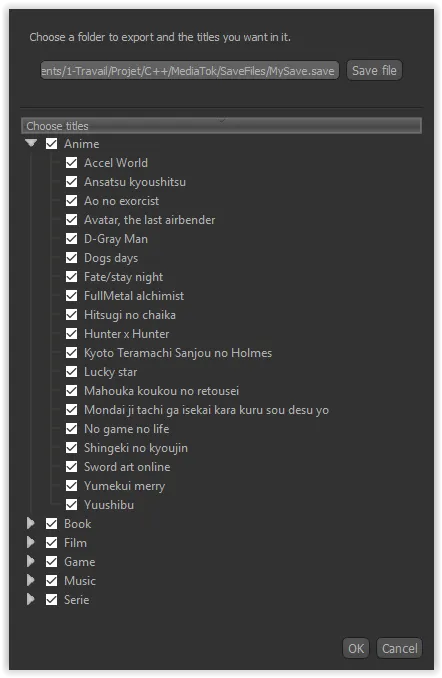442x678 pixels.
Task: Select Avatar, the last airbender text
Action: (150, 220)
